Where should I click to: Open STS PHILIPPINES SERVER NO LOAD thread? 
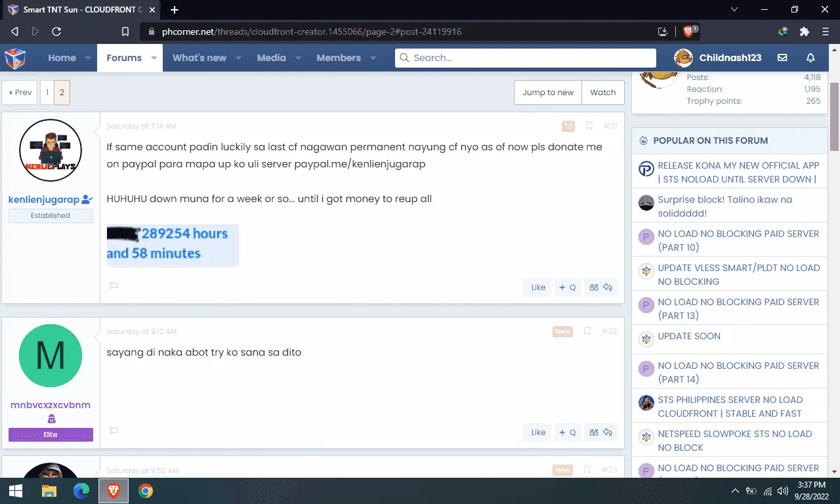point(730,406)
